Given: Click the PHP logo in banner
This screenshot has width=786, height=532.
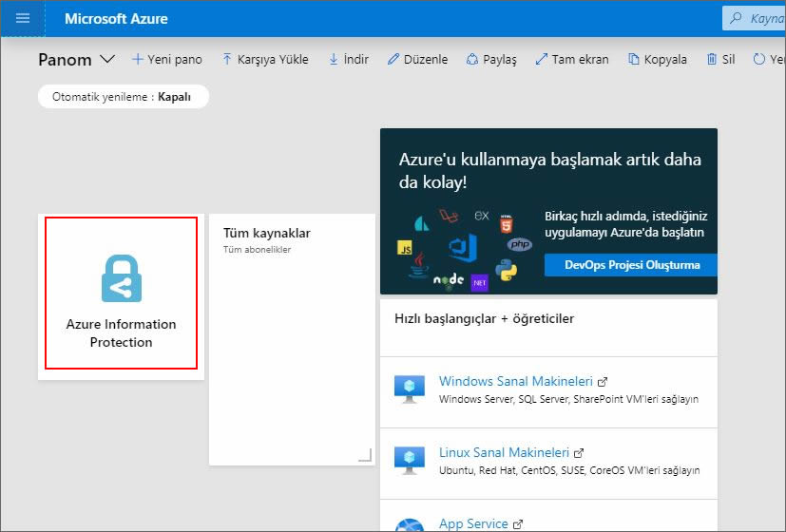Looking at the screenshot, I should click(x=519, y=244).
